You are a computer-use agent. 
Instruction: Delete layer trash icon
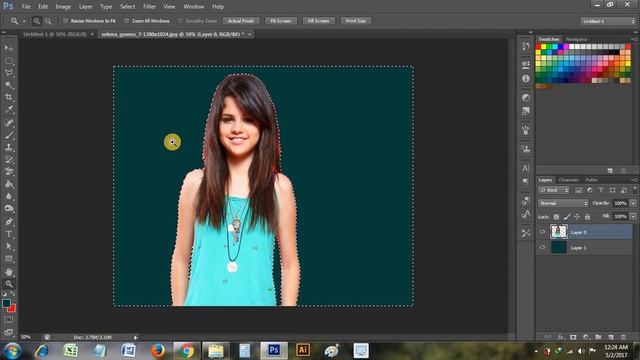pos(623,337)
